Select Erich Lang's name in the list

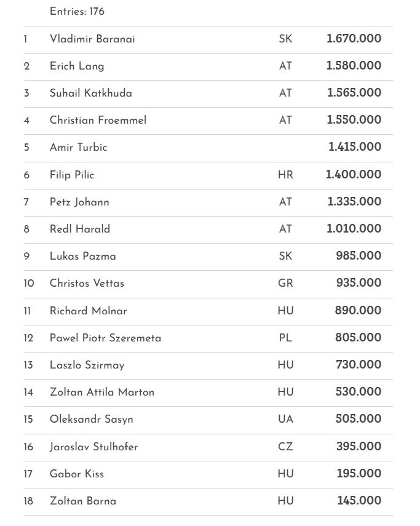(x=77, y=66)
